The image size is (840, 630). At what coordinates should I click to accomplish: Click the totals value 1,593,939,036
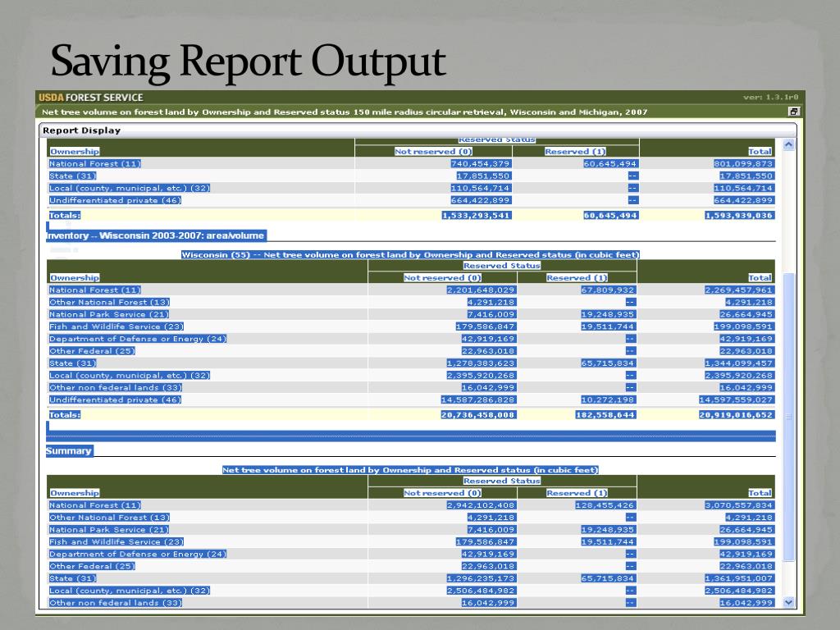coord(739,216)
